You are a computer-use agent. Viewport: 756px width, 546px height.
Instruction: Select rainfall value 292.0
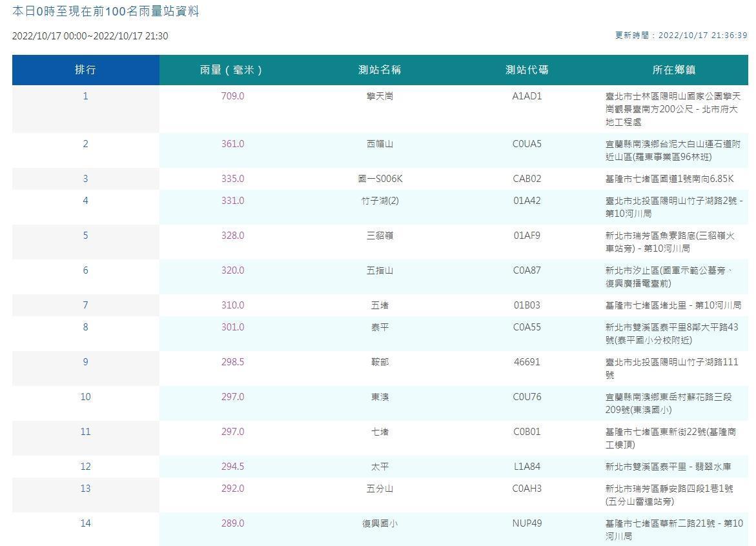(x=233, y=489)
